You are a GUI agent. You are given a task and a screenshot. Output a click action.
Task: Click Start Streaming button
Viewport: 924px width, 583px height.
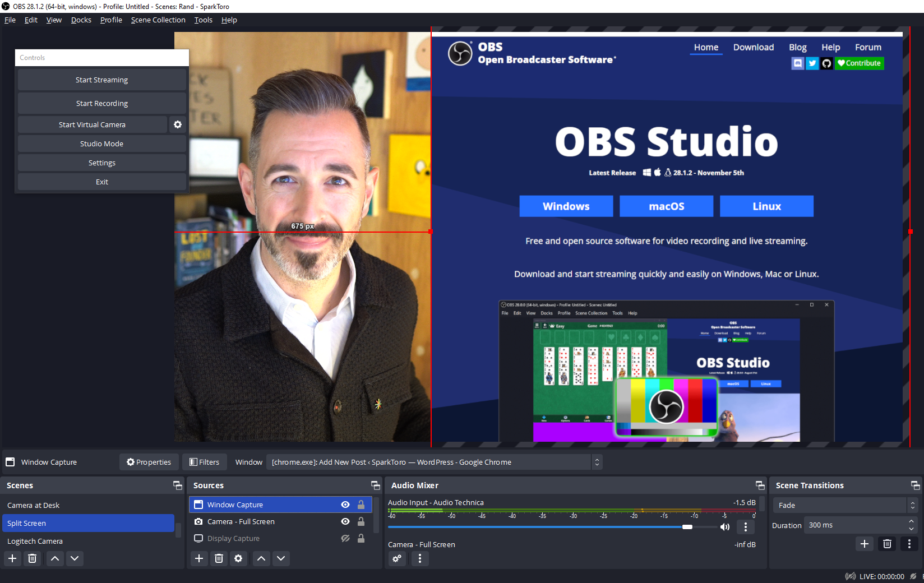pyautogui.click(x=101, y=80)
